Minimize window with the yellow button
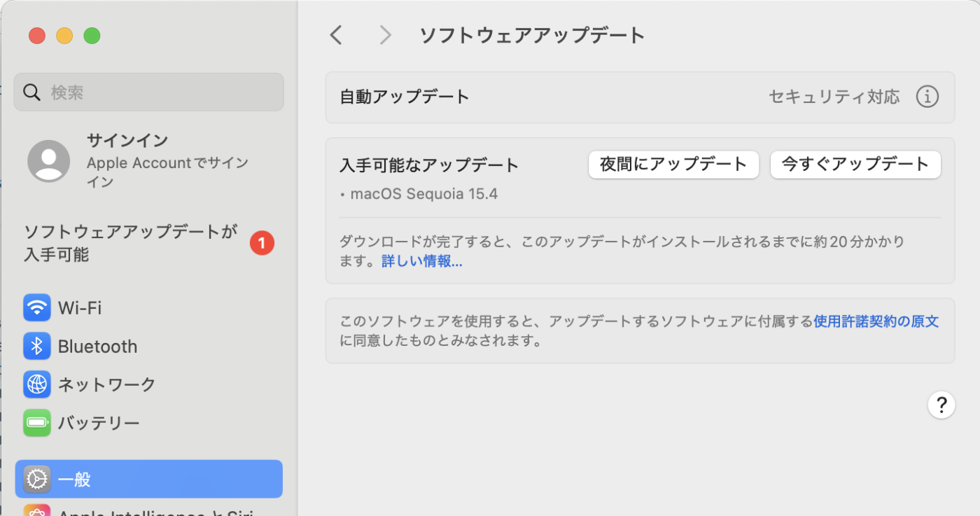Viewport: 980px width, 516px height. pos(64,36)
